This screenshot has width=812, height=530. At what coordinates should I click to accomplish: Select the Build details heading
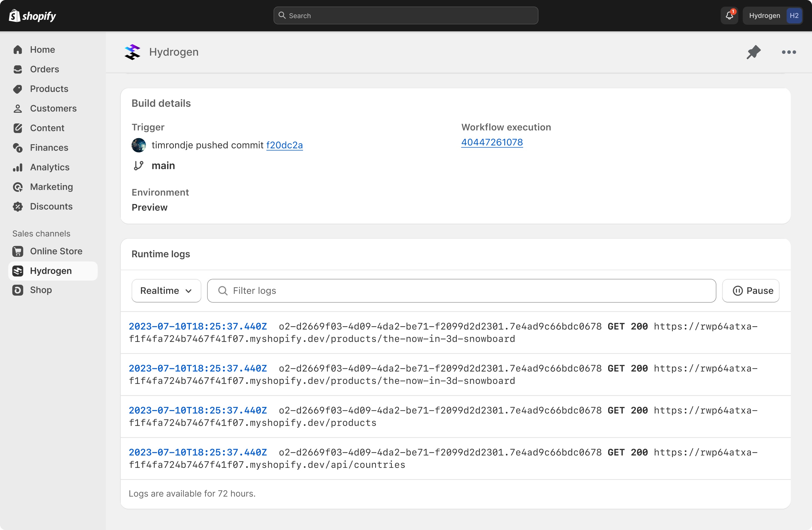click(x=161, y=103)
